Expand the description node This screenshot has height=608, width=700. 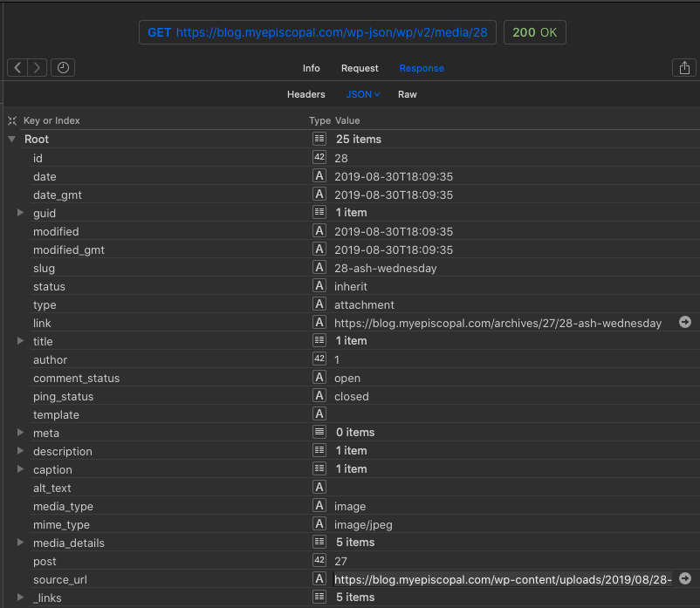click(x=20, y=450)
